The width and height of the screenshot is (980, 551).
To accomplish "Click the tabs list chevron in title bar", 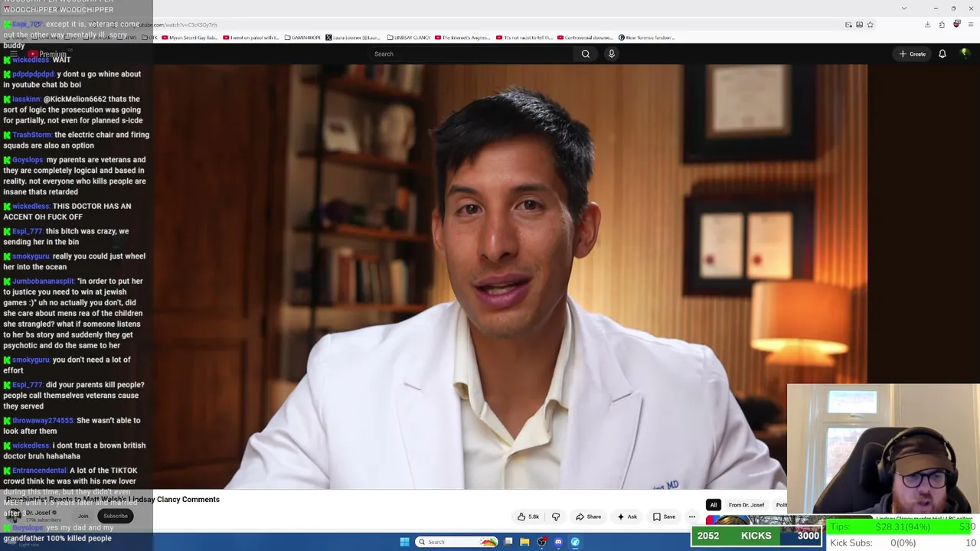I will pyautogui.click(x=904, y=8).
